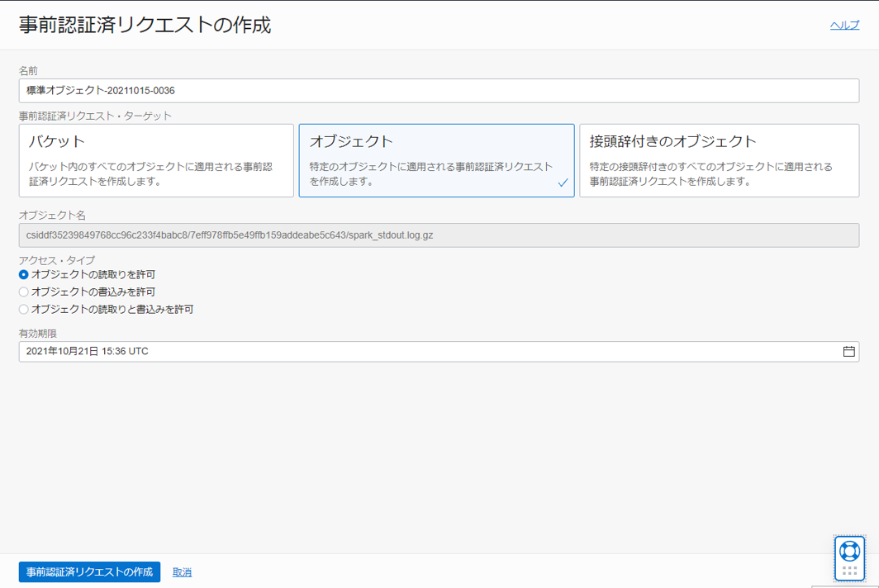Click the バケット card description text

150,173
